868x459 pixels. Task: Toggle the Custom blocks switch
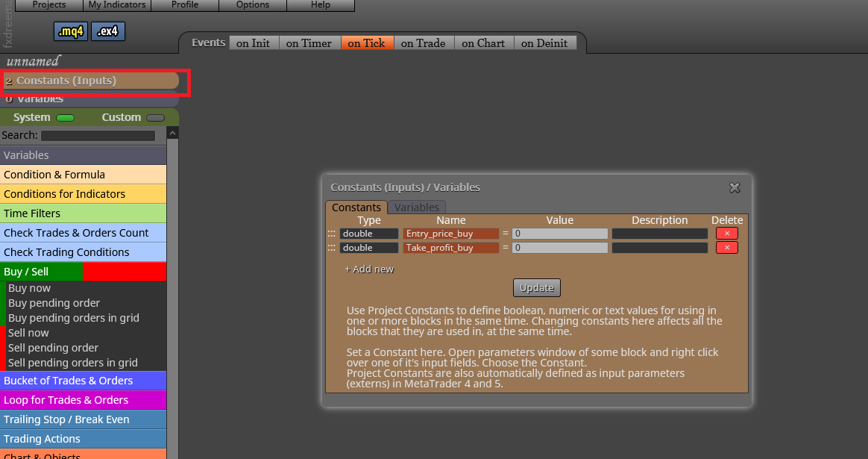[156, 117]
